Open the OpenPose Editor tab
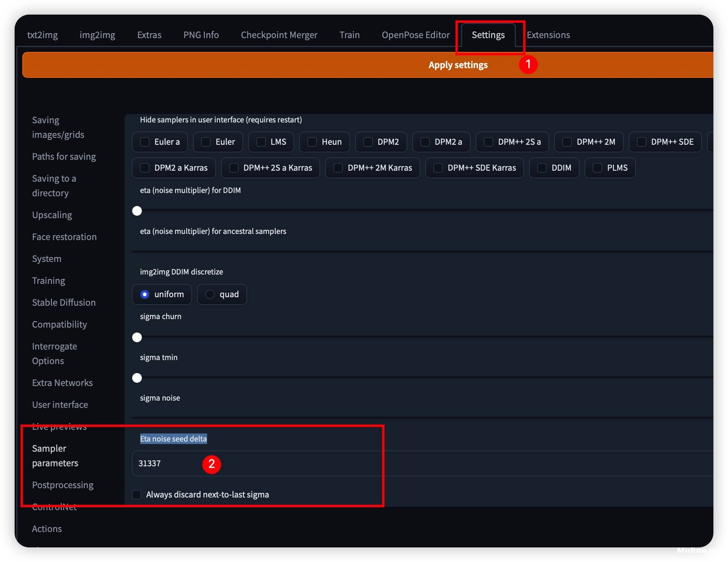 point(415,35)
